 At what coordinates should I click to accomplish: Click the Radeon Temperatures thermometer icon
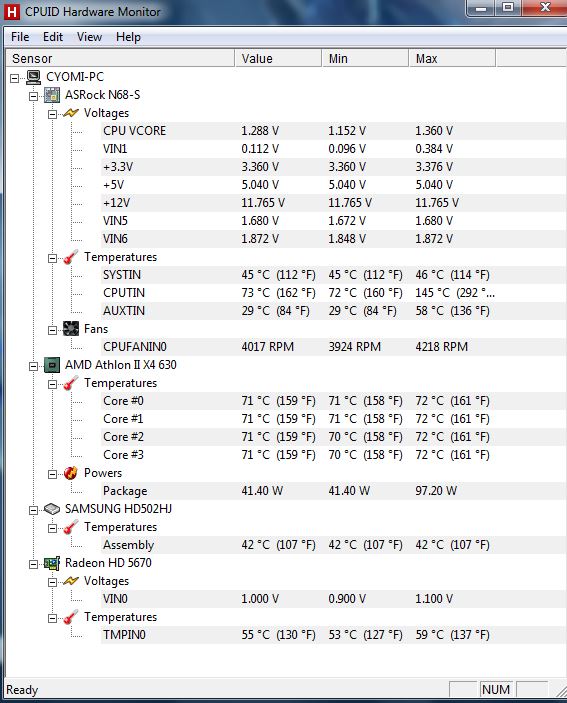click(71, 617)
